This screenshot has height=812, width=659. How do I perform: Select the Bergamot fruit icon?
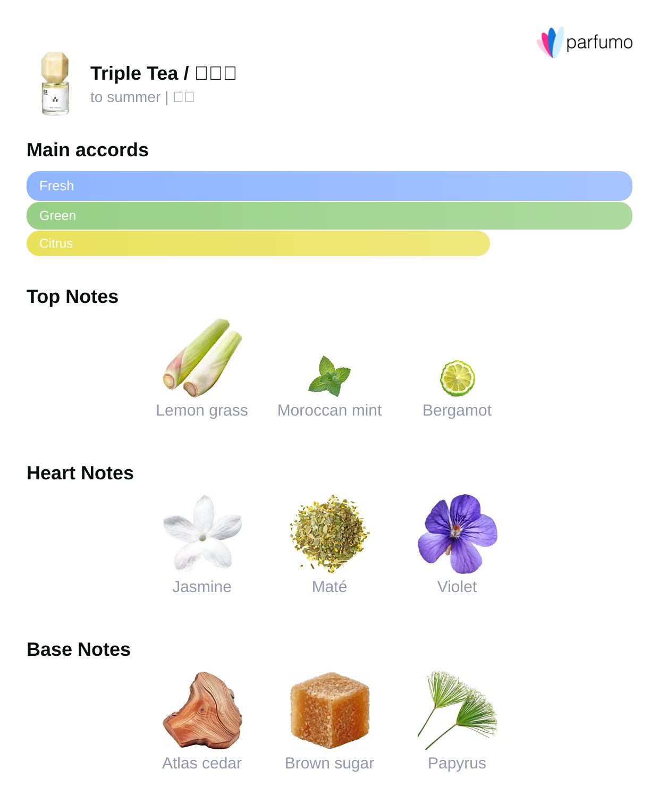(x=457, y=378)
